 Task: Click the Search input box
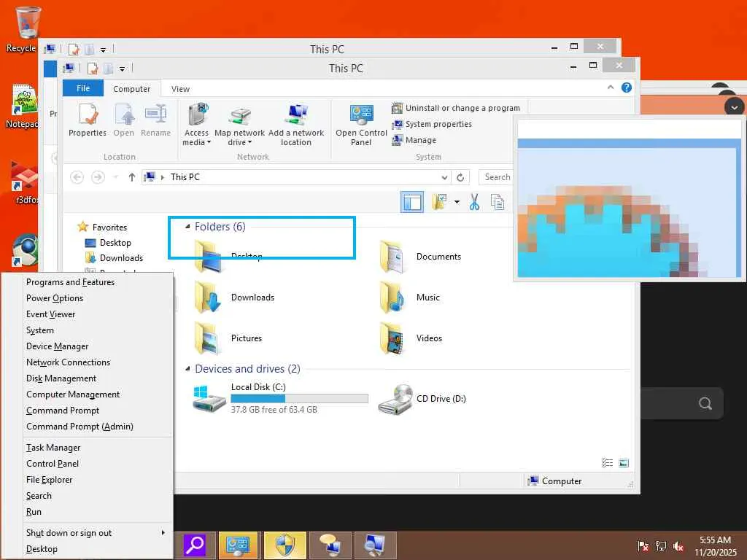pyautogui.click(x=496, y=177)
